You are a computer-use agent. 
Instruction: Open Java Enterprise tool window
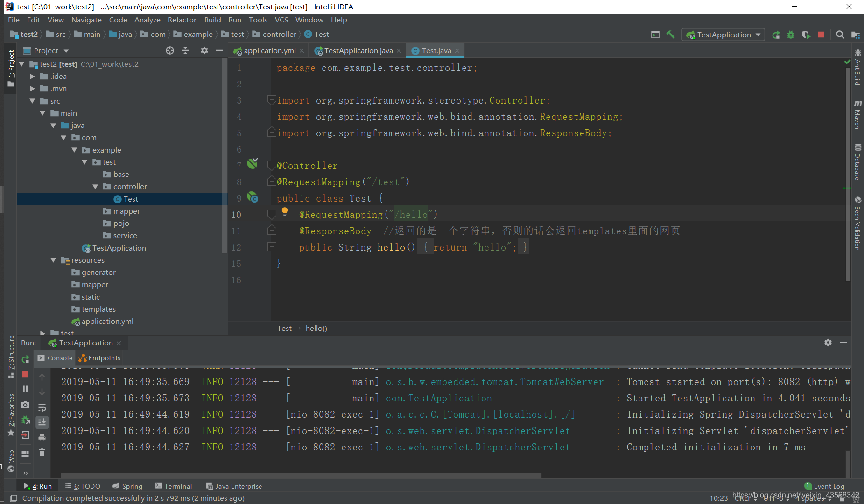coord(234,486)
